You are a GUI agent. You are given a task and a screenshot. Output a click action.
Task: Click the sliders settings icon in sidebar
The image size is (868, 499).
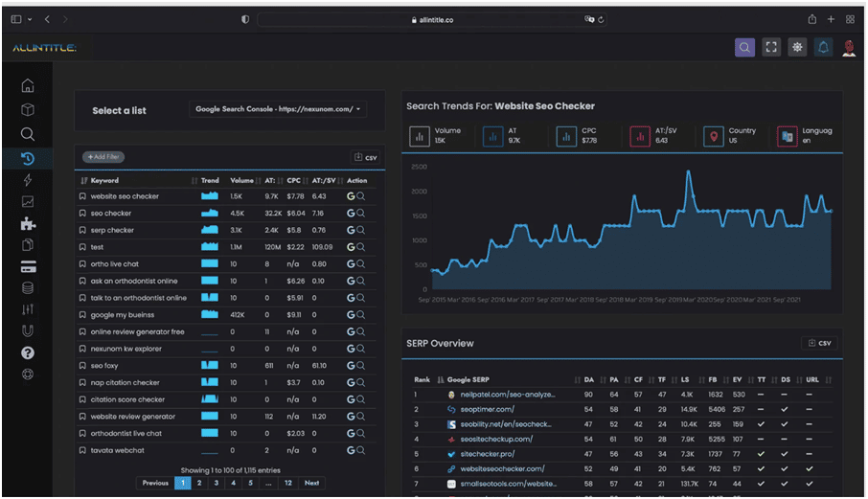pyautogui.click(x=28, y=309)
